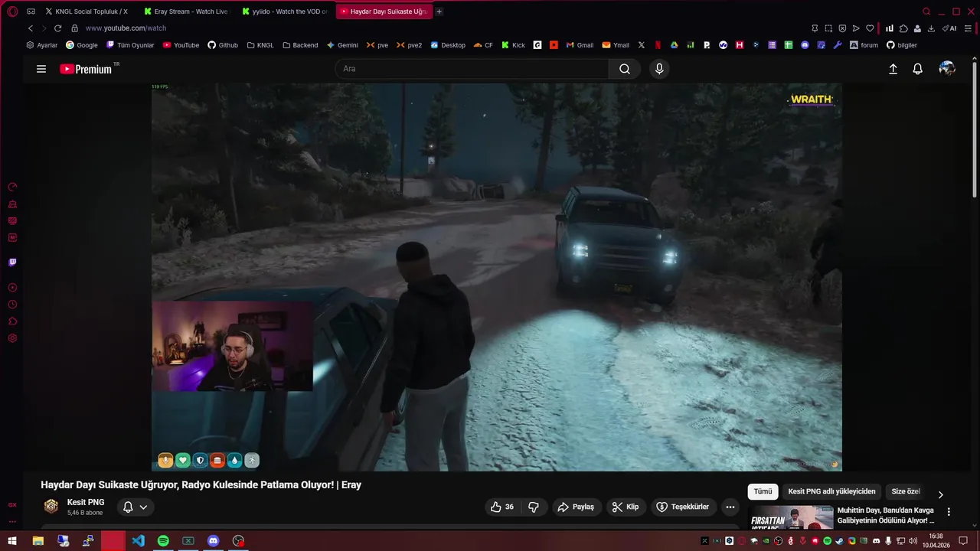Open the Windows Start menu
Viewport: 980px width, 551px height.
point(12,541)
